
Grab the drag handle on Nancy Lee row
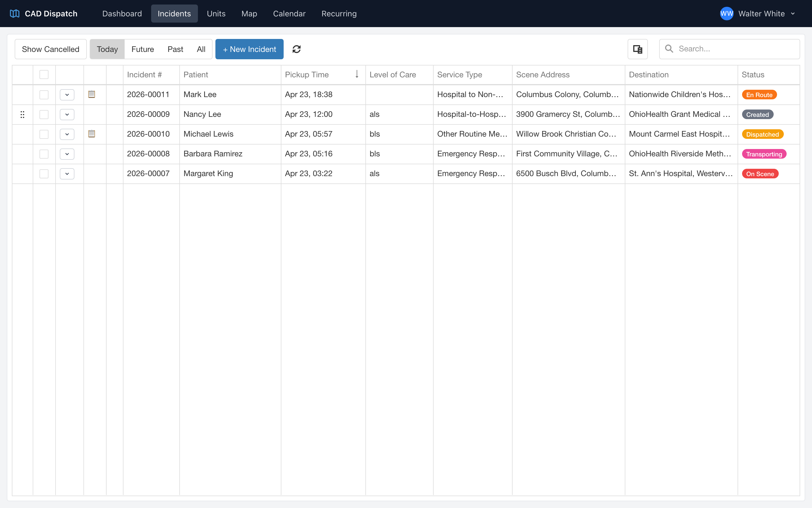pyautogui.click(x=22, y=115)
